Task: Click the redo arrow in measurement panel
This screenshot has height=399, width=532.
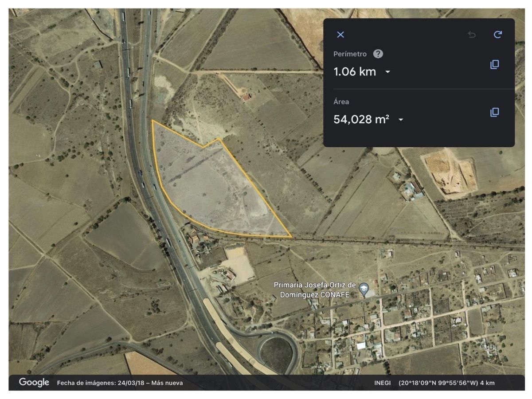Action: pyautogui.click(x=498, y=35)
